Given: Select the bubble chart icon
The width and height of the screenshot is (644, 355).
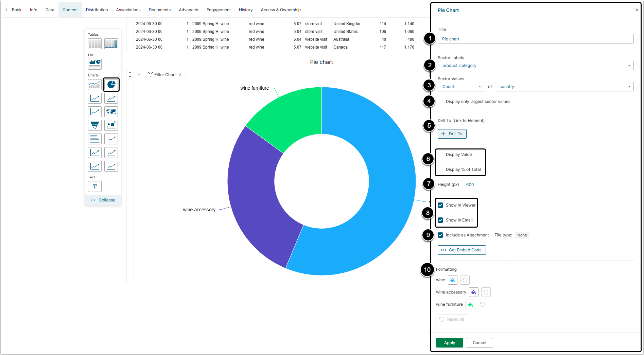Looking at the screenshot, I should coord(111,125).
